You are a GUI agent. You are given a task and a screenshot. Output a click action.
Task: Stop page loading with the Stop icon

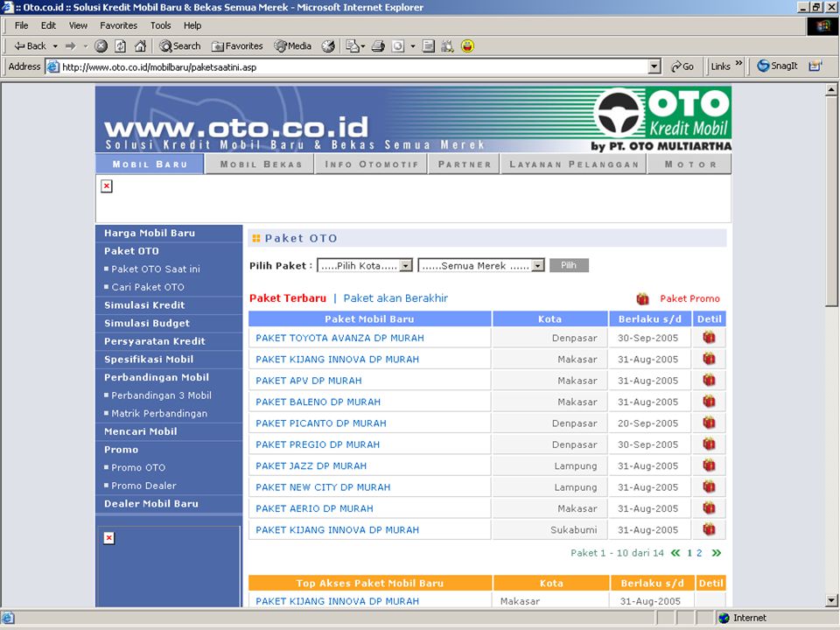pyautogui.click(x=101, y=46)
